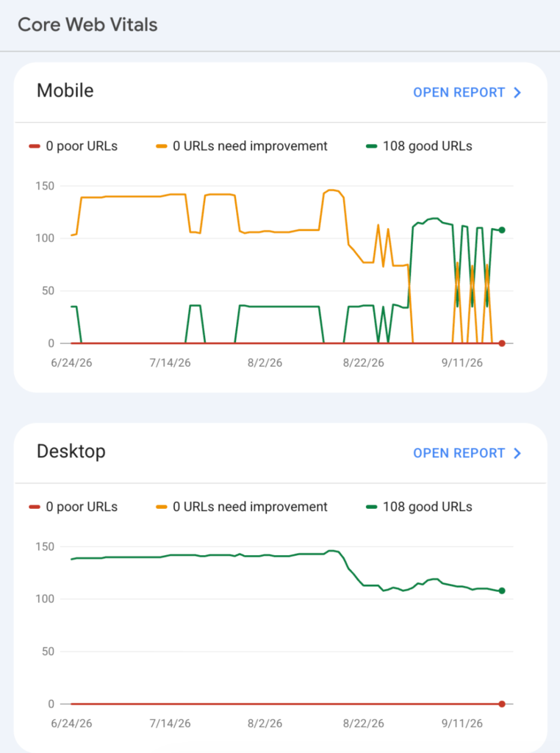The height and width of the screenshot is (753, 560).
Task: Click the green good URLs legend marker in Desktop
Action: (x=371, y=507)
